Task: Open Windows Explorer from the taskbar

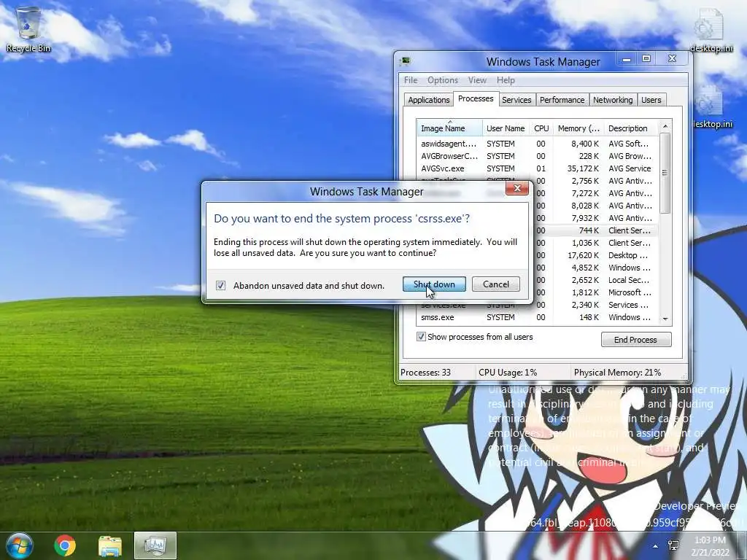Action: coord(110,545)
